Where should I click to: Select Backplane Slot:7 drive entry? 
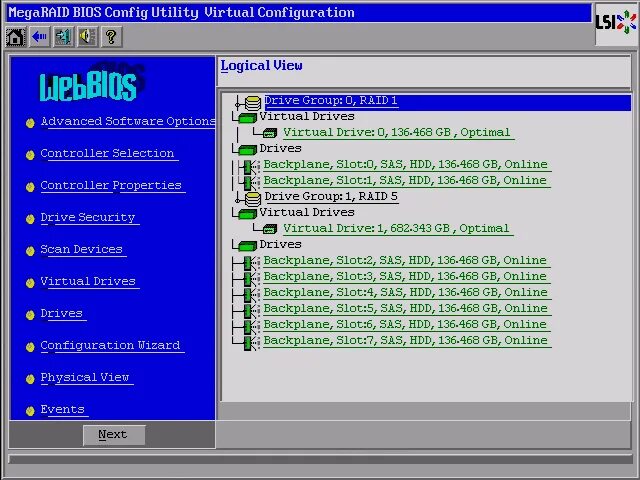(x=405, y=340)
